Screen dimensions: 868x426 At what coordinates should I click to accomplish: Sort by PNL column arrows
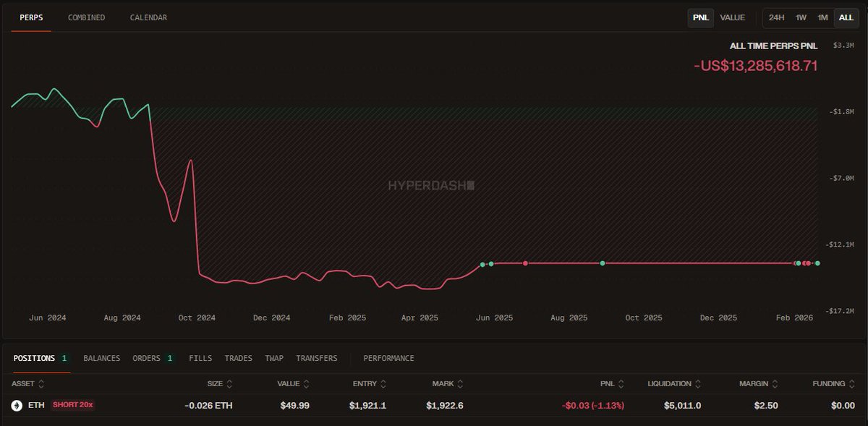[x=621, y=384]
